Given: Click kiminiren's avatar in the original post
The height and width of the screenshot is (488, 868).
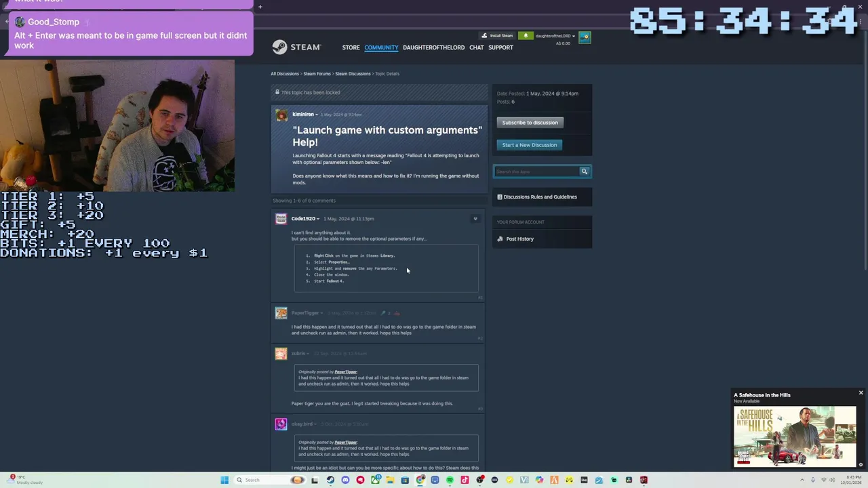Looking at the screenshot, I should tap(281, 115).
